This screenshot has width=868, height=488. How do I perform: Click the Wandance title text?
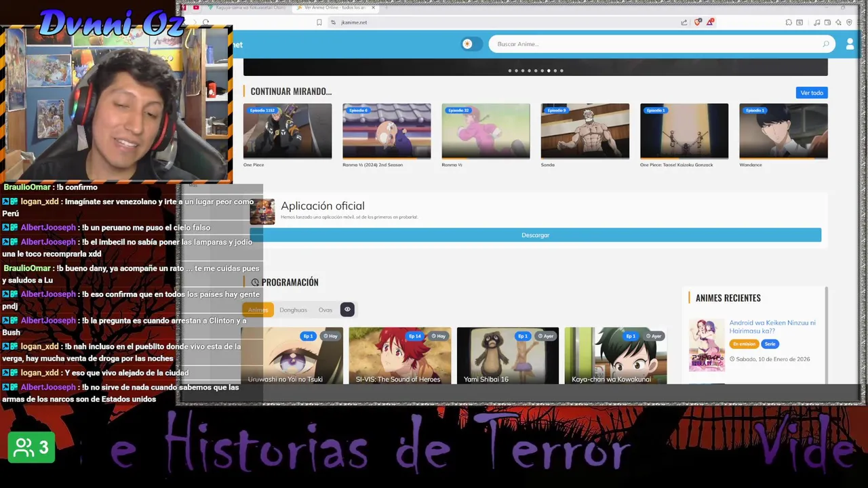[750, 165]
